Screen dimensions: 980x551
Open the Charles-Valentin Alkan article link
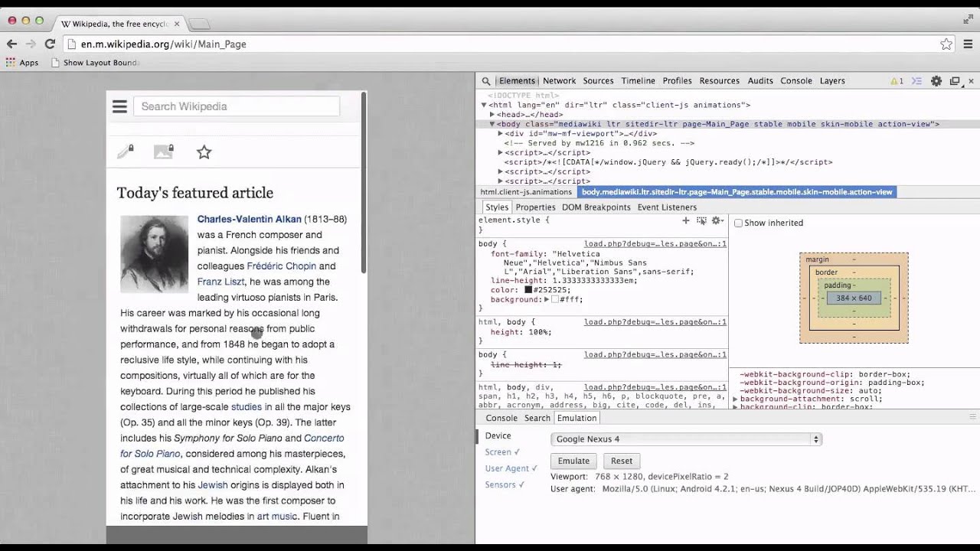tap(250, 219)
